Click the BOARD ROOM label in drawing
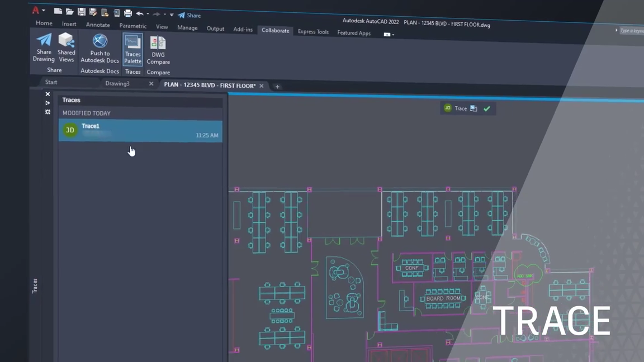The width and height of the screenshot is (644, 362). tap(443, 298)
